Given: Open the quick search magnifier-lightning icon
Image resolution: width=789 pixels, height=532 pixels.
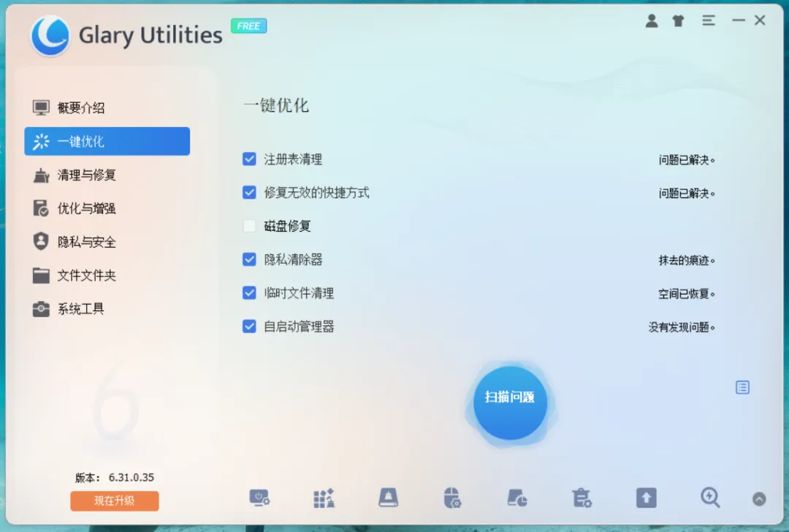Looking at the screenshot, I should tap(710, 498).
